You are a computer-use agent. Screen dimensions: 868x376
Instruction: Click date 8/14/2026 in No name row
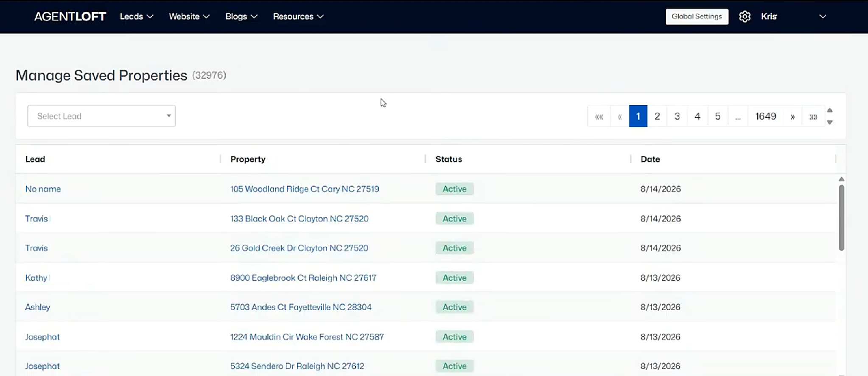[x=661, y=189]
